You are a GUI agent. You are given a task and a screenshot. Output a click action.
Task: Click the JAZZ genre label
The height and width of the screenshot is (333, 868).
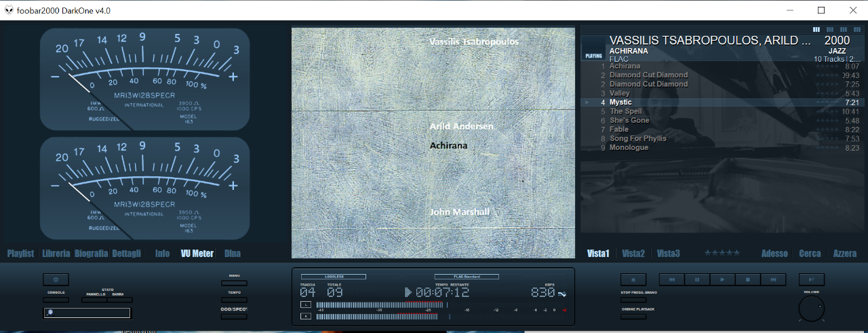(x=837, y=51)
